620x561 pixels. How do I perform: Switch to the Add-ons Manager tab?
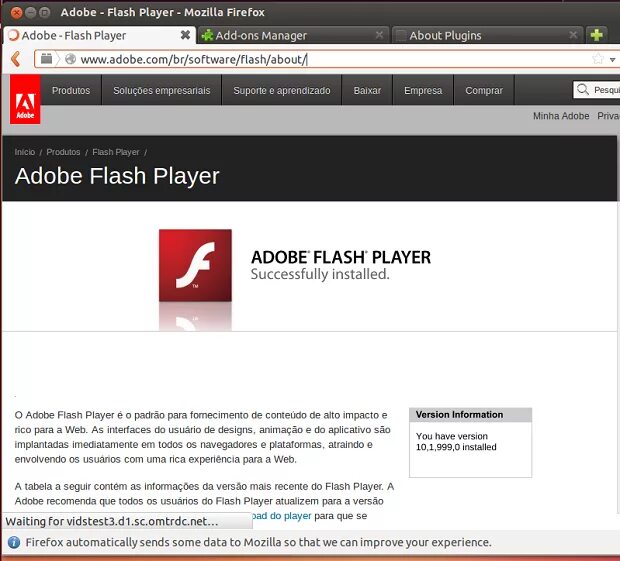293,35
